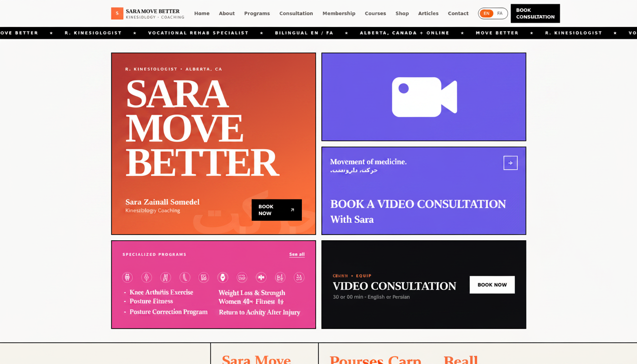Select Return to Activity After Injury
The height and width of the screenshot is (364, 637).
pos(259,312)
